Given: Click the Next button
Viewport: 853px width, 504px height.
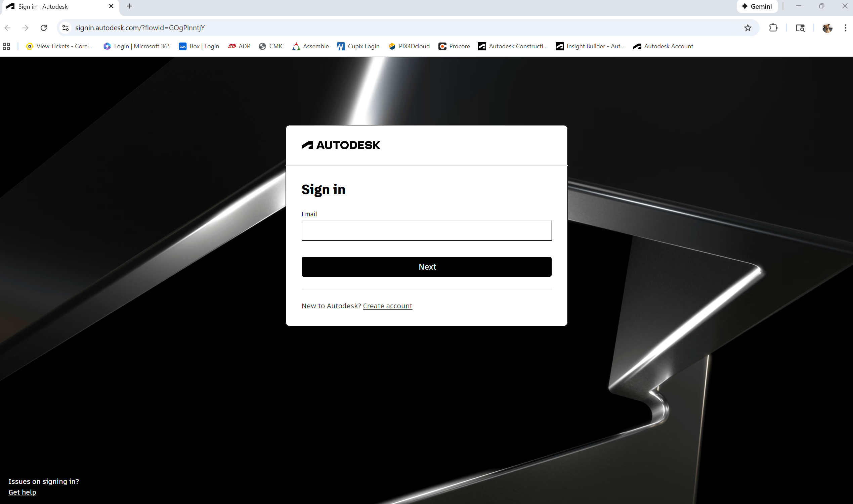Looking at the screenshot, I should pos(426,267).
